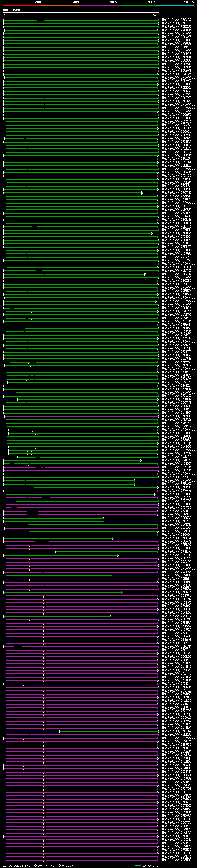Select label UniRef100_A5BRL2
Image resolution: width=197 pixels, height=868 pixels.
(x=177, y=47)
